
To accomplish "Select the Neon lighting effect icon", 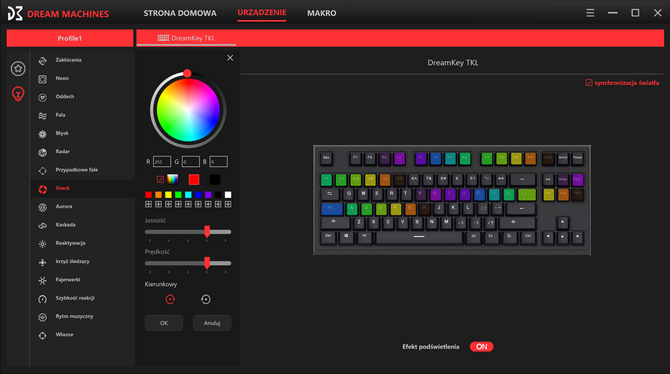I will pyautogui.click(x=42, y=79).
